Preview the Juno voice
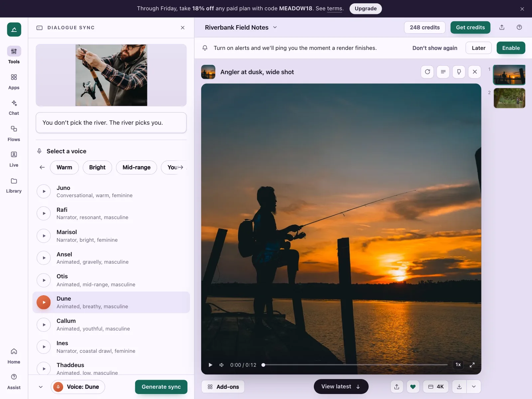532x399 pixels. tap(44, 191)
